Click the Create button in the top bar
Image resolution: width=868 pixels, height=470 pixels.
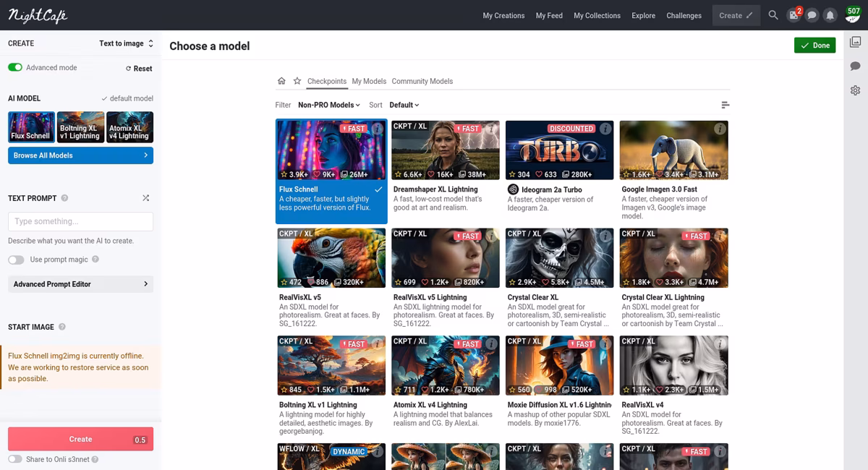(x=736, y=15)
